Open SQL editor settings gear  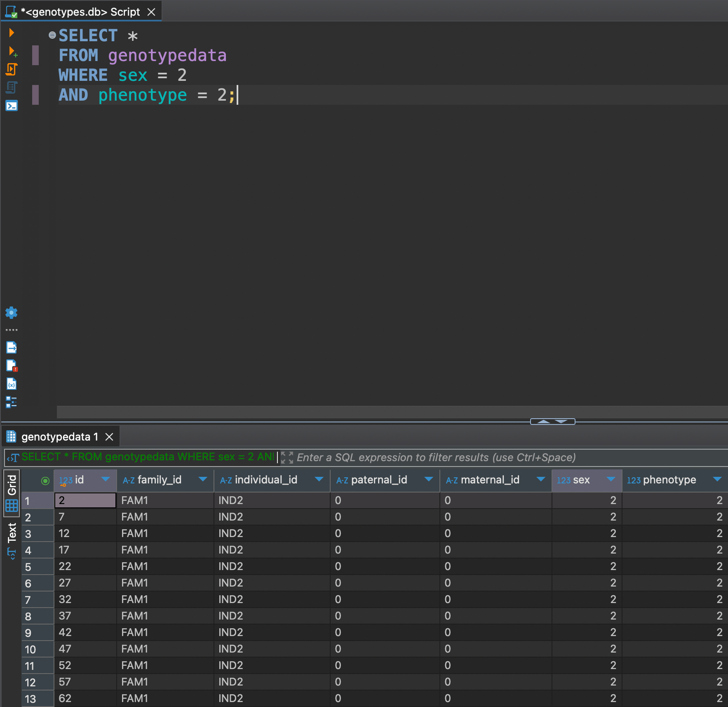[x=11, y=313]
